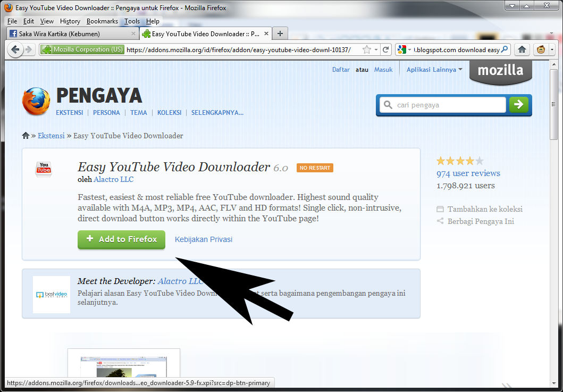Open the Bookmarks menu
563x392 pixels.
point(102,21)
